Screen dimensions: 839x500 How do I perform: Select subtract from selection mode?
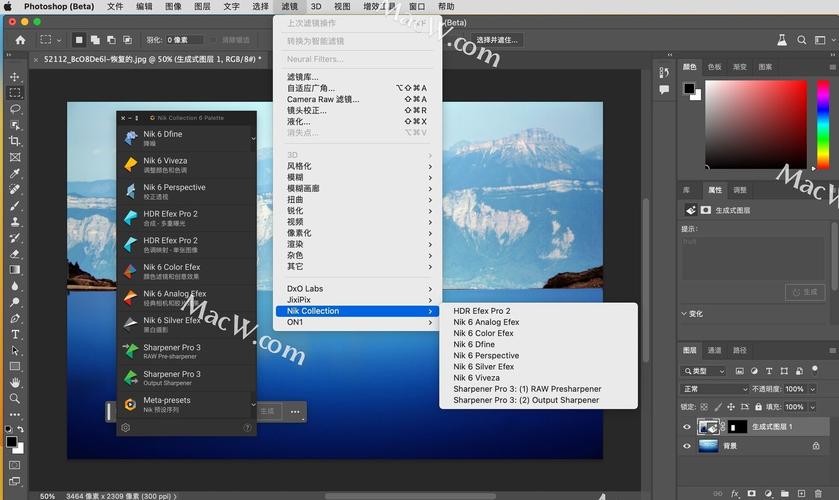click(111, 40)
